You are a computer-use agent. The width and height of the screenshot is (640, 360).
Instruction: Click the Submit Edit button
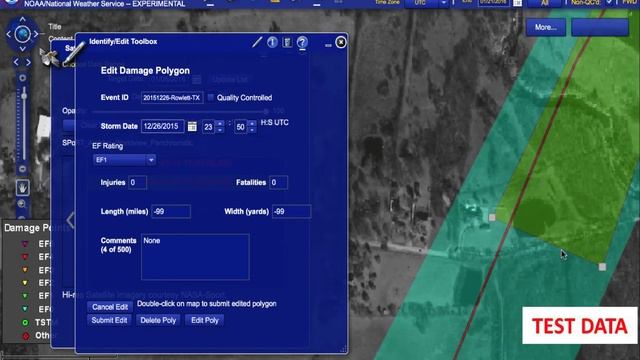(x=109, y=320)
